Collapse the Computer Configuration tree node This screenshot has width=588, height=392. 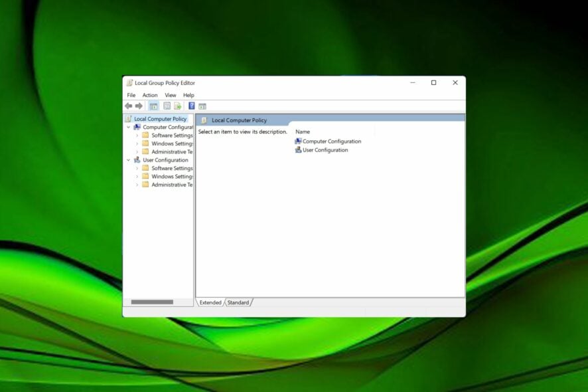129,127
